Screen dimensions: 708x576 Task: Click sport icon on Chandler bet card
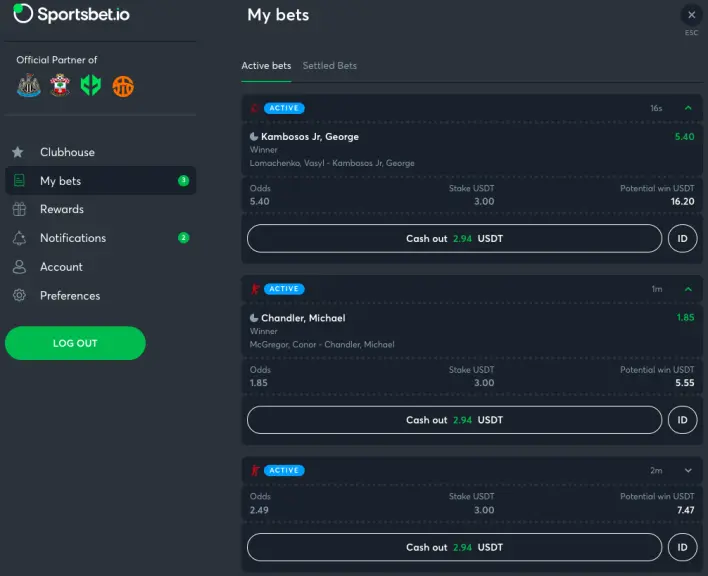pyautogui.click(x=255, y=289)
